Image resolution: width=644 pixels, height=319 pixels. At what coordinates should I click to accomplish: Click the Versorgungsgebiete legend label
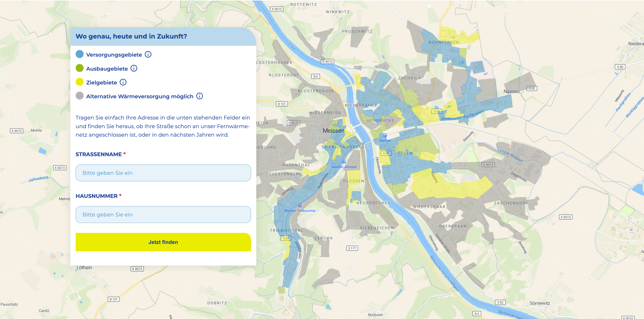click(114, 55)
